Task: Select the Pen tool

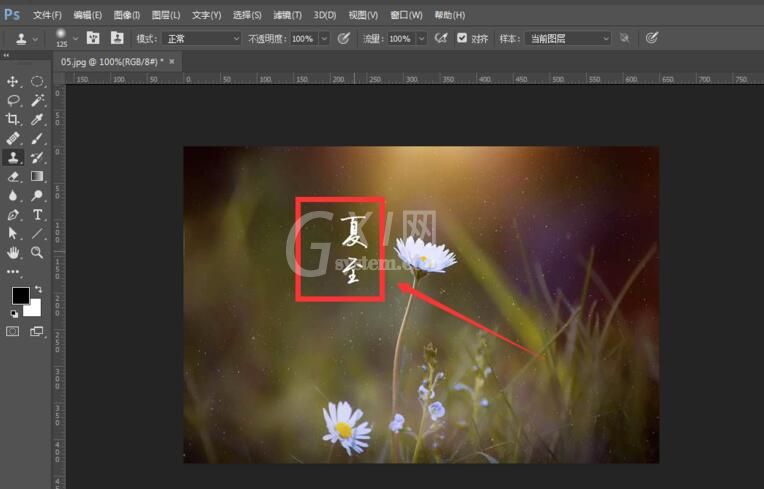Action: tap(13, 214)
